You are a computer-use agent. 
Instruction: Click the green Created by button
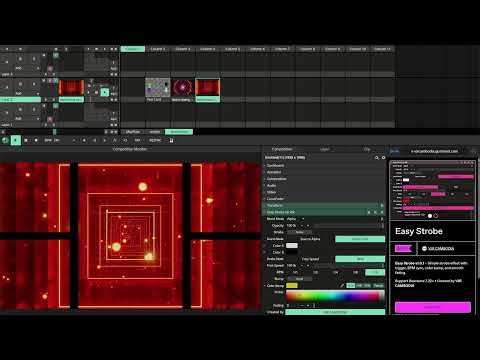click(x=335, y=312)
